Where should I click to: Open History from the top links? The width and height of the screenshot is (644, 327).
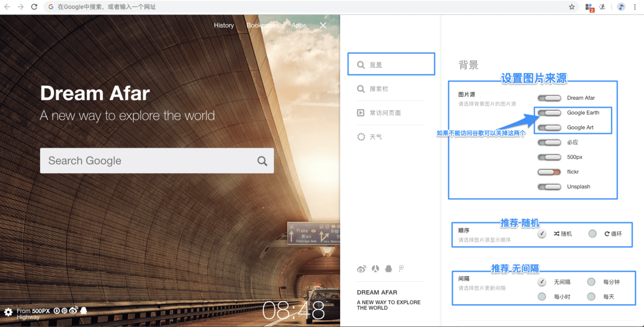tap(224, 25)
